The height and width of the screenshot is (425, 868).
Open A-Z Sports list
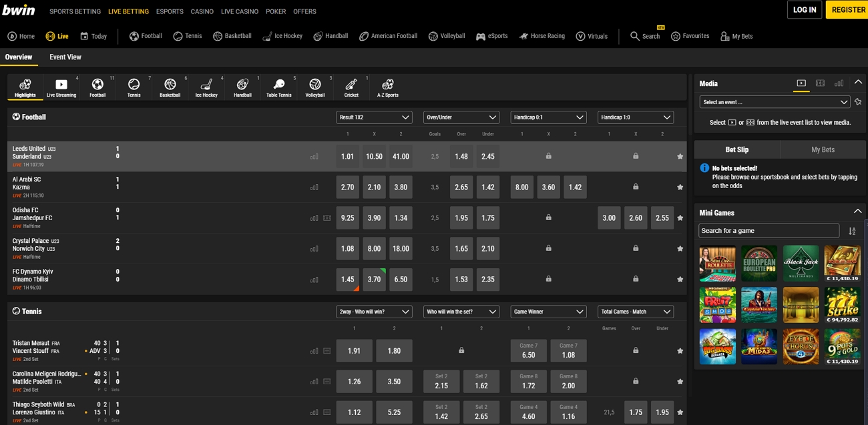tap(387, 87)
